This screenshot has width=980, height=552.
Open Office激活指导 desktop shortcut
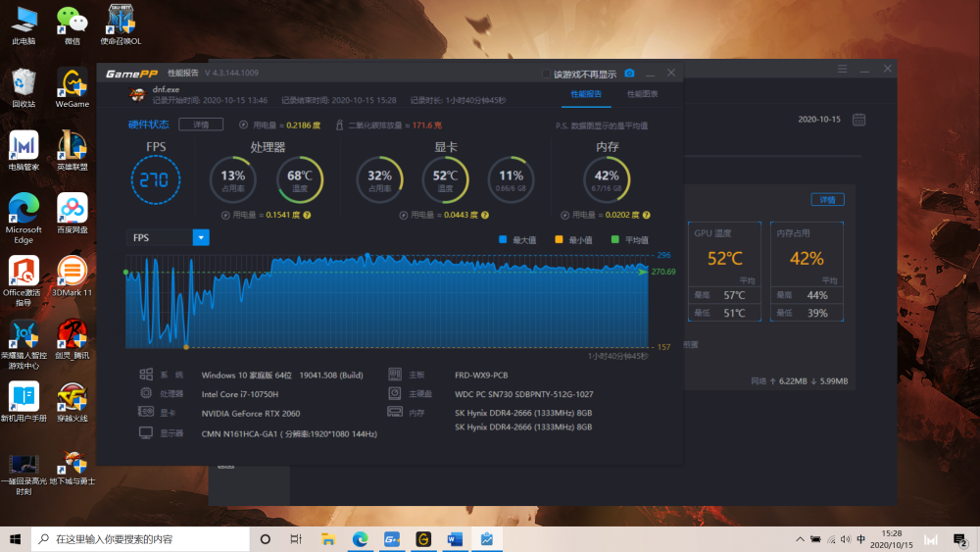(24, 281)
